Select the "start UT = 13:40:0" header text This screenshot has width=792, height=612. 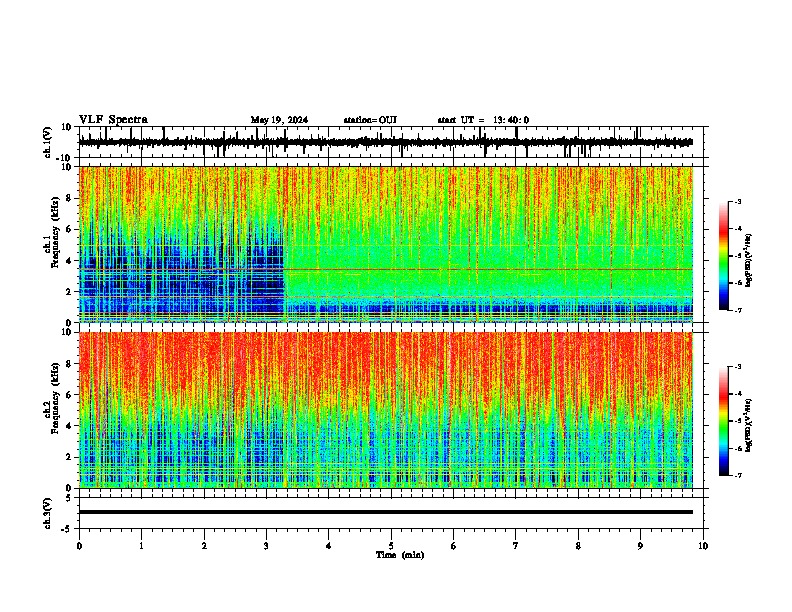click(x=483, y=120)
